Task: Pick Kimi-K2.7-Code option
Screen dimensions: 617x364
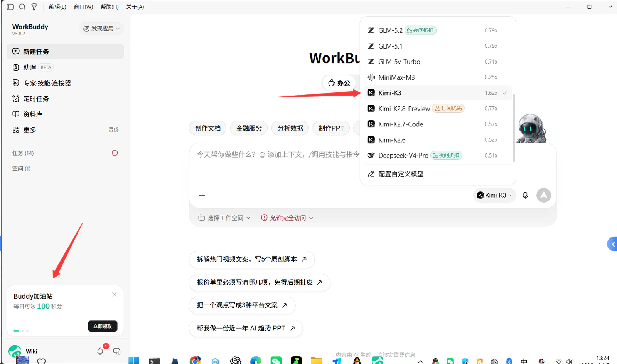Action: click(438, 124)
